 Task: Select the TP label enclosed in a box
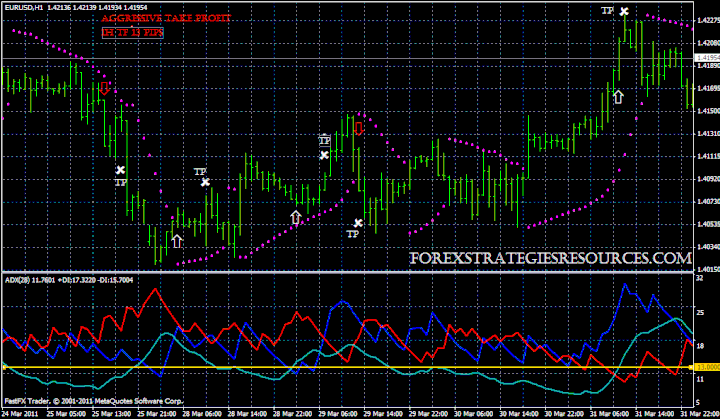325,140
